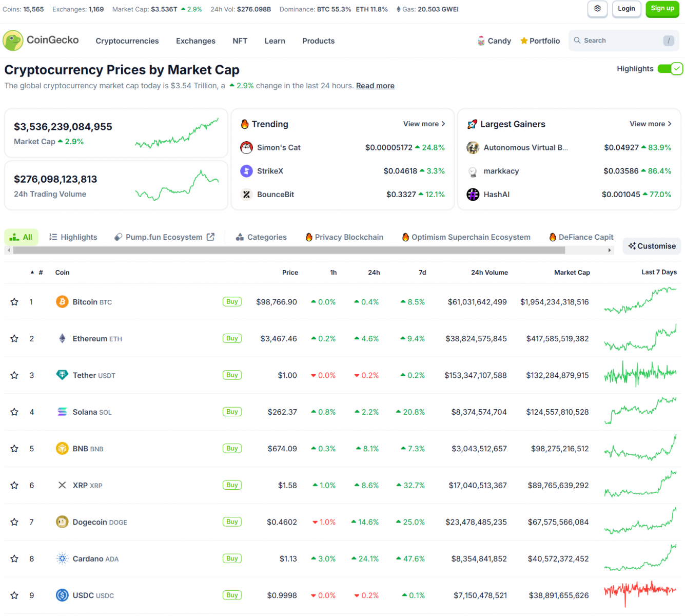This screenshot has width=685, height=616.
Task: Open settings via the gear icon
Action: [597, 9]
